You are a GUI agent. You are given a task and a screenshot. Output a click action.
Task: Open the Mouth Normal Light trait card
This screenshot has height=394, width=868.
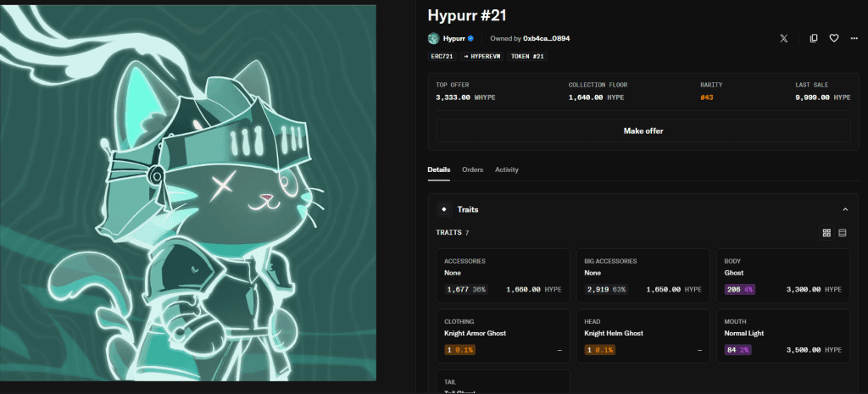point(782,336)
